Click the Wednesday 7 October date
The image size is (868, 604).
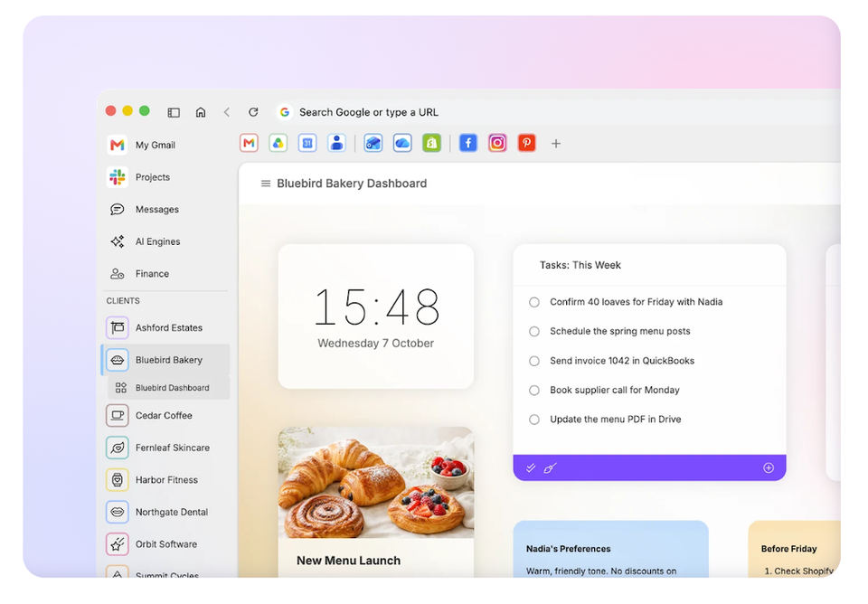point(376,344)
